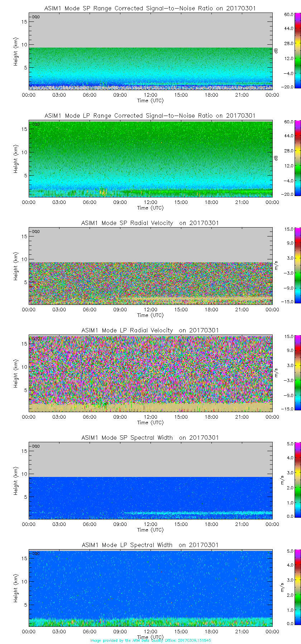Click the SP Signal-to-Noise Ratio plot title

(x=150, y=8)
